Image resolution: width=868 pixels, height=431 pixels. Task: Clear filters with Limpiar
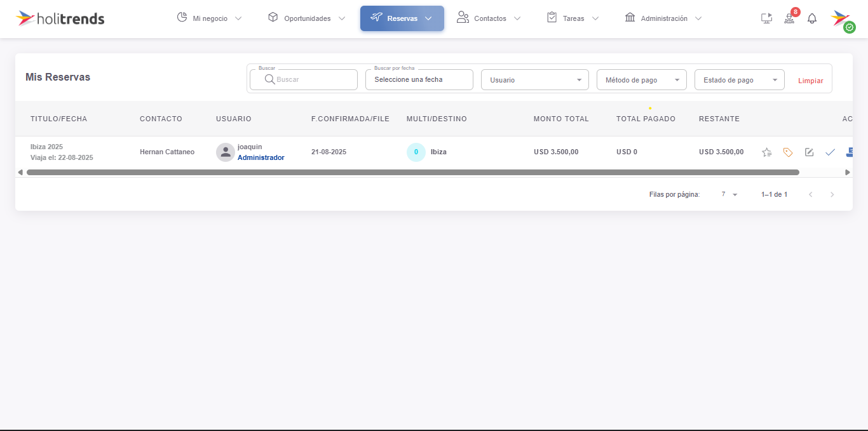pos(811,81)
